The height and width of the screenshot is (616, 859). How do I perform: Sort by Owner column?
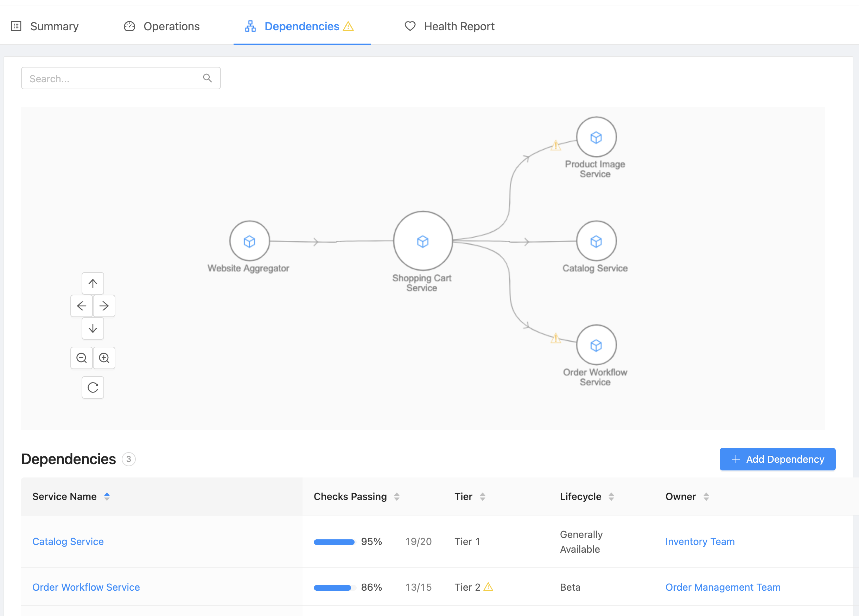[x=706, y=496]
